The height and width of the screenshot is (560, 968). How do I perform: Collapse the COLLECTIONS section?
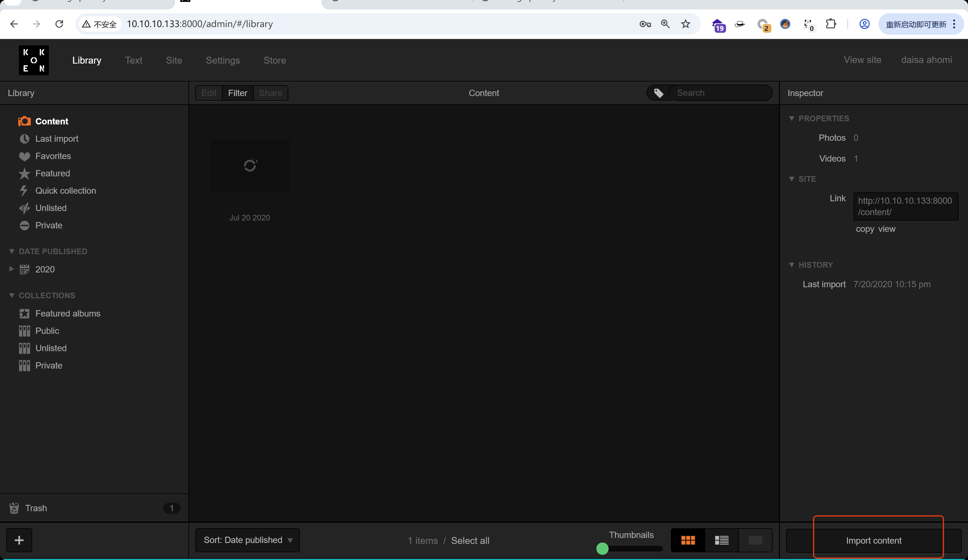click(x=12, y=295)
